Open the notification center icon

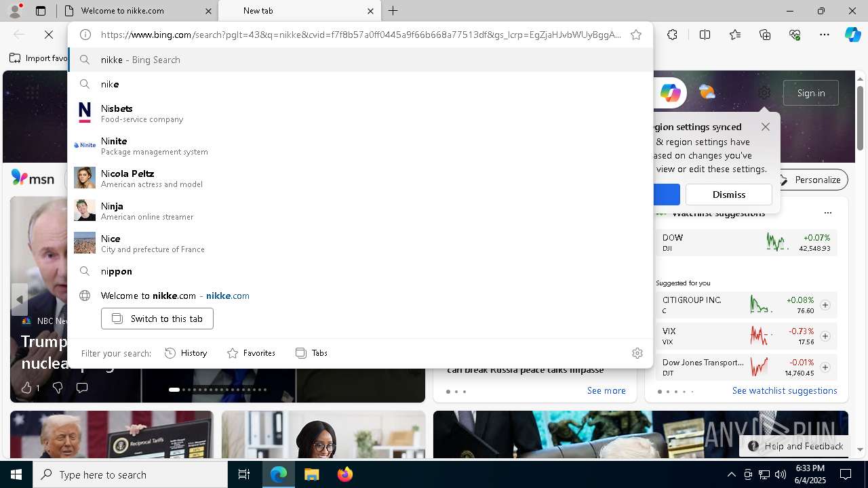(x=846, y=474)
